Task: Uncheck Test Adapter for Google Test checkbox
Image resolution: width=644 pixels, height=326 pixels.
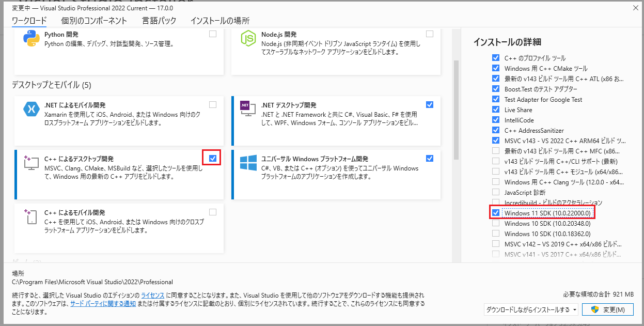Action: pos(496,99)
